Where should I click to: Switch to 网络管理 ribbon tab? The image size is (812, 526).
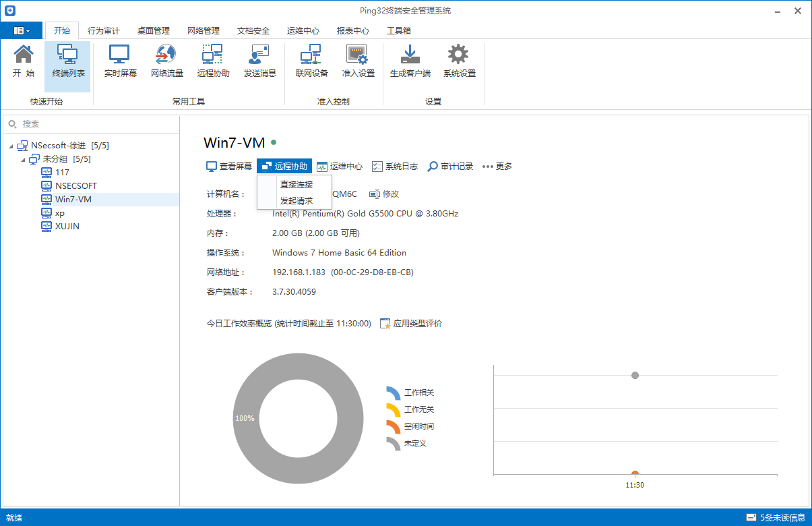(204, 30)
